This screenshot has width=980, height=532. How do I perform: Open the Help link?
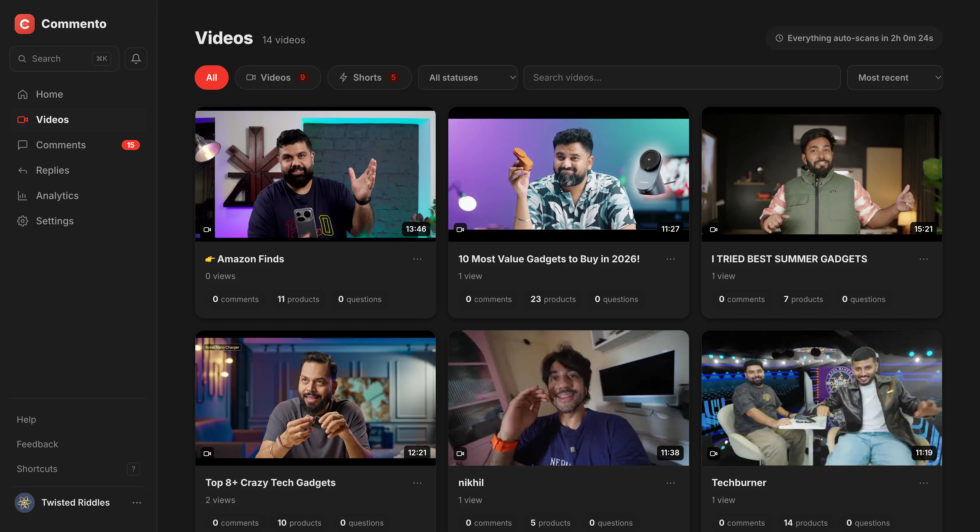[x=26, y=419]
